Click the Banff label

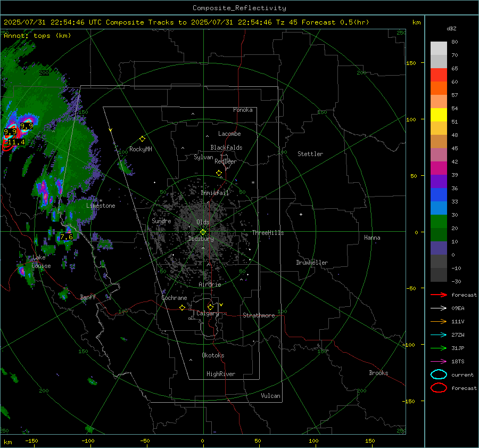pos(88,297)
